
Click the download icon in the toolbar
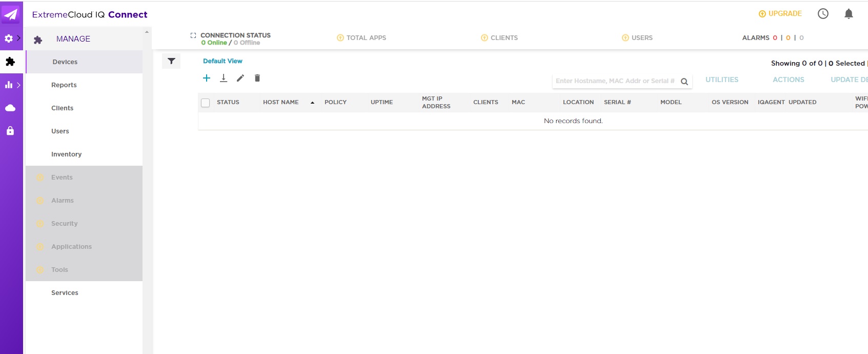click(x=224, y=78)
